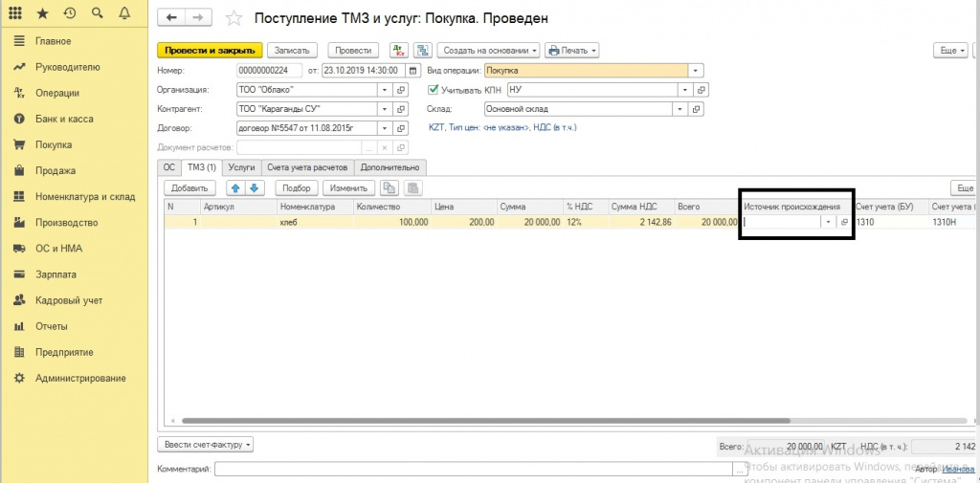Open the comment ellipsis button
This screenshot has width=980, height=483.
click(x=740, y=469)
